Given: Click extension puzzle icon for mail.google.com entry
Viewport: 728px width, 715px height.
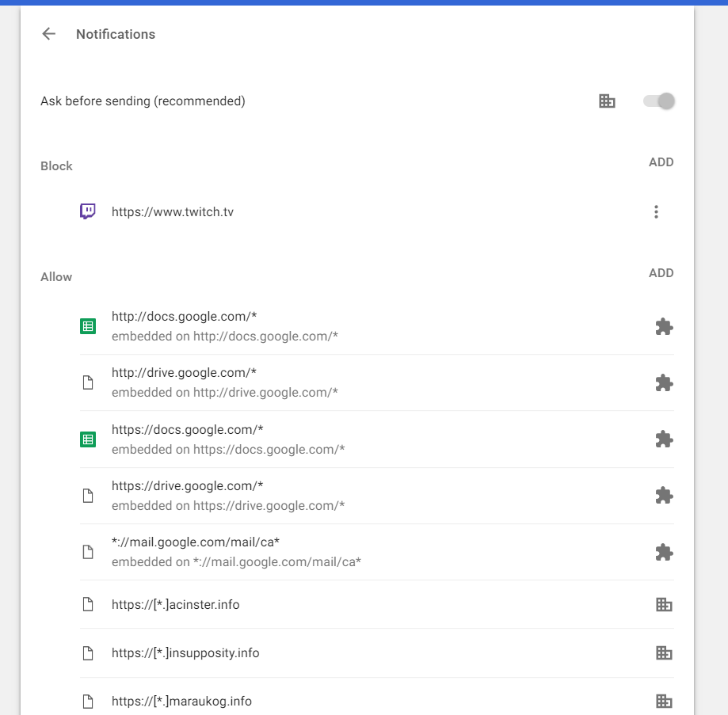Looking at the screenshot, I should (x=664, y=552).
